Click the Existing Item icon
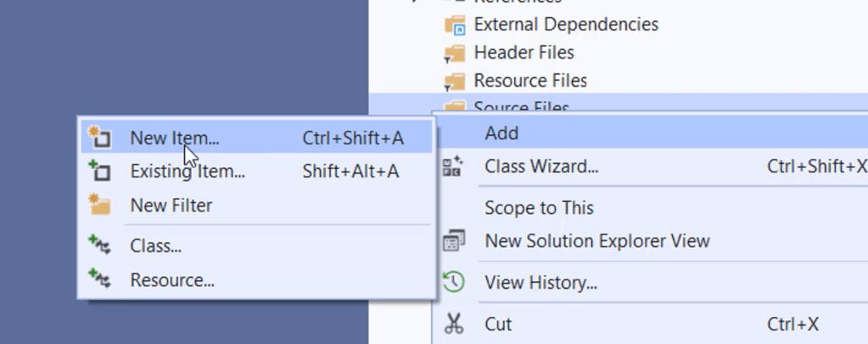Viewport: 868px width, 344px height. coord(99,171)
